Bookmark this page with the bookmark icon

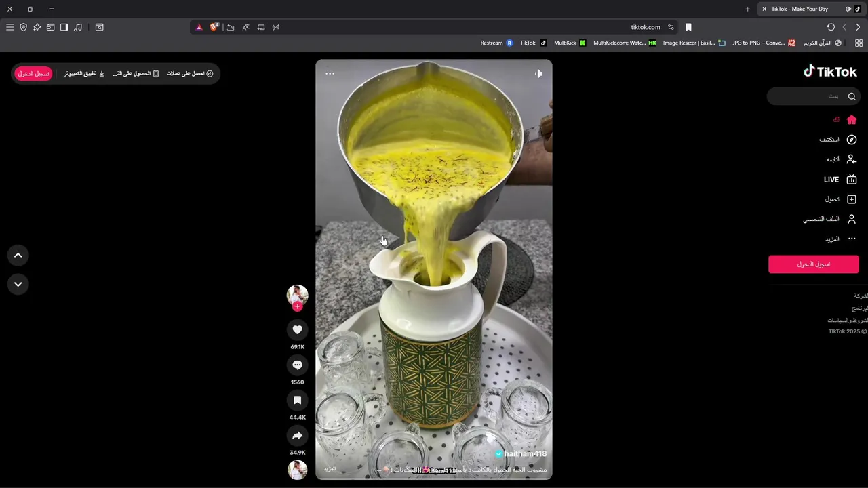click(x=688, y=27)
